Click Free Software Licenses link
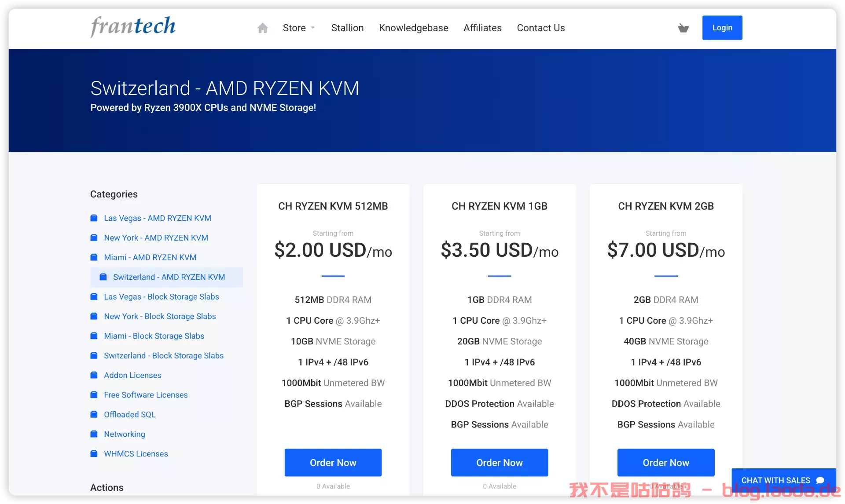This screenshot has width=845, height=504. (146, 395)
